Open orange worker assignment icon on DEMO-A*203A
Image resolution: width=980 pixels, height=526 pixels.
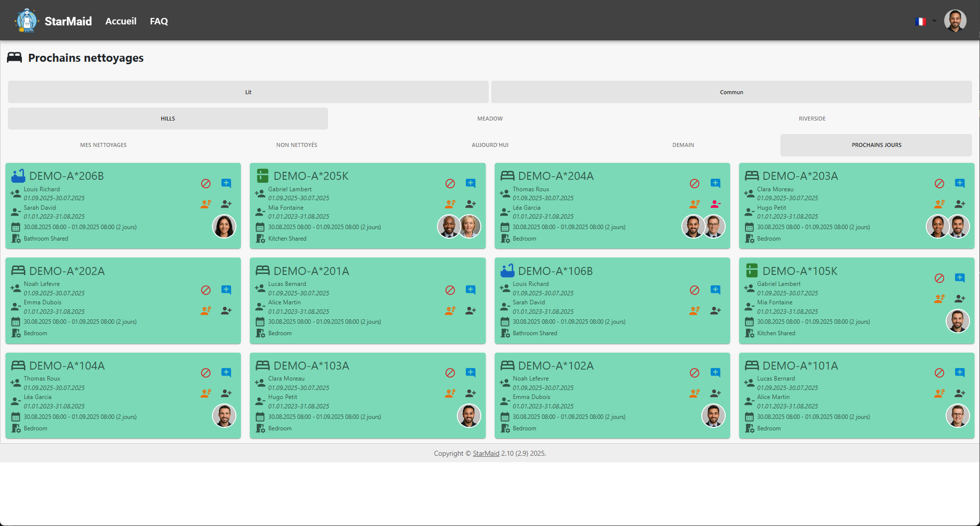(x=939, y=204)
